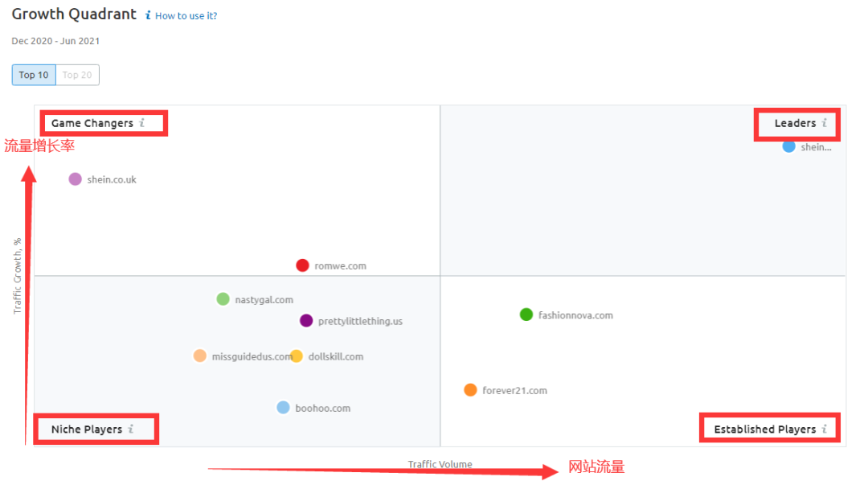The image size is (868, 481).
Task: Select the blue shein dot in Leaders
Action: 788,146
